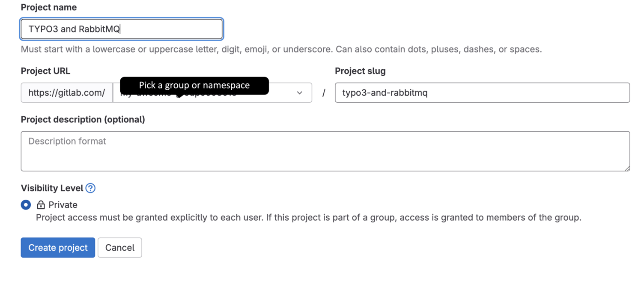Open the Visibility Level help icon
The image size is (644, 281).
[x=90, y=188]
